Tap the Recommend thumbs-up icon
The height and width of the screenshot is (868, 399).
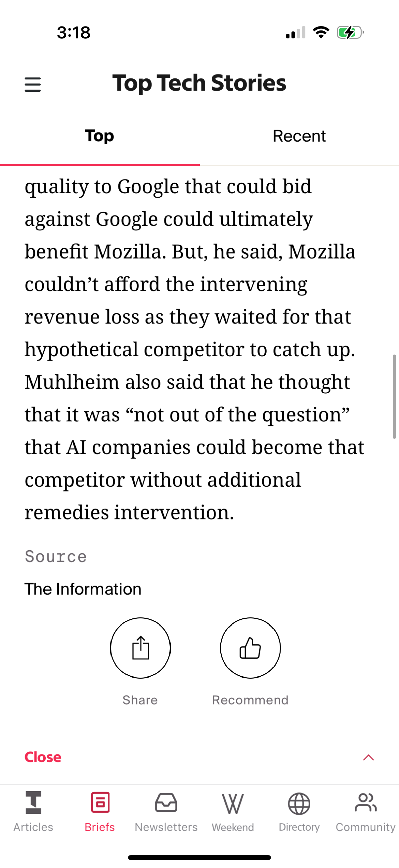[x=250, y=648]
